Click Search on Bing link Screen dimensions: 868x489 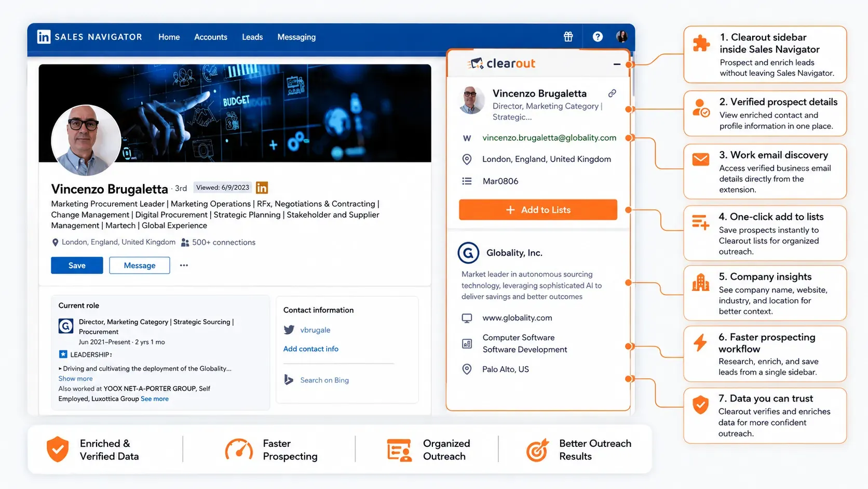click(324, 380)
